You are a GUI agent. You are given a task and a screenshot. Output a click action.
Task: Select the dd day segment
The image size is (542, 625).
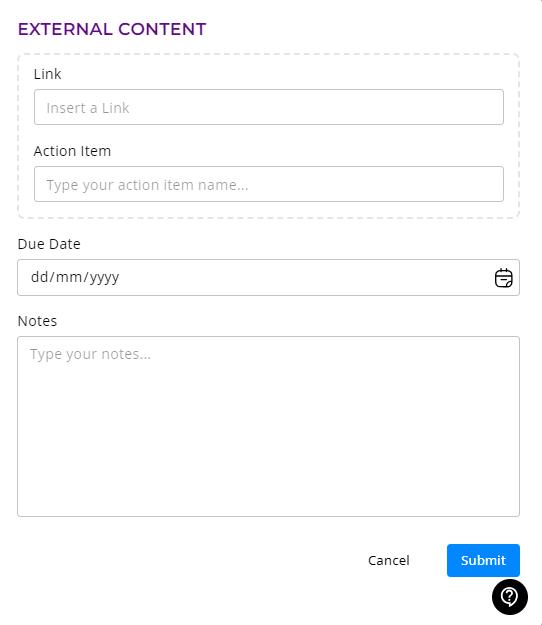point(39,277)
